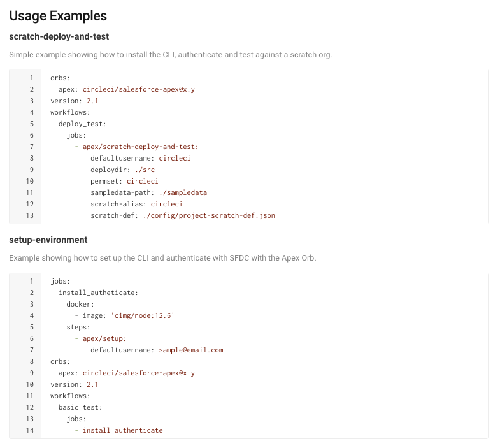This screenshot has height=448, width=500.
Task: Click the 'deploy_test:' line
Action: (82, 124)
